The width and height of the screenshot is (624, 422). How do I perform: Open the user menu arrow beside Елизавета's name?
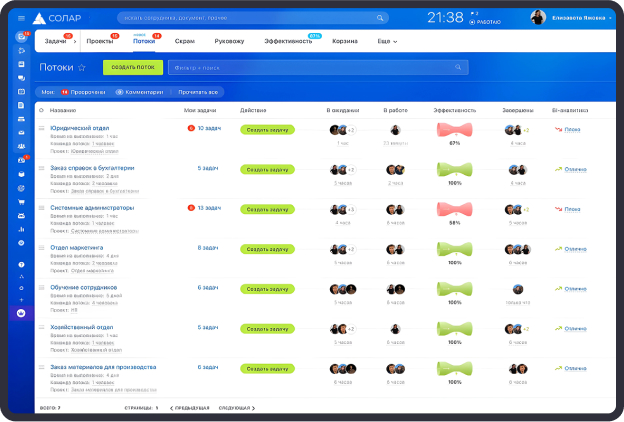click(x=610, y=18)
